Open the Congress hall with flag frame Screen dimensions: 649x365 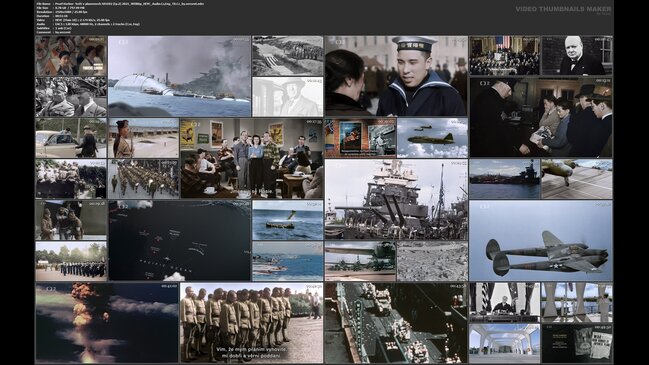pos(505,55)
